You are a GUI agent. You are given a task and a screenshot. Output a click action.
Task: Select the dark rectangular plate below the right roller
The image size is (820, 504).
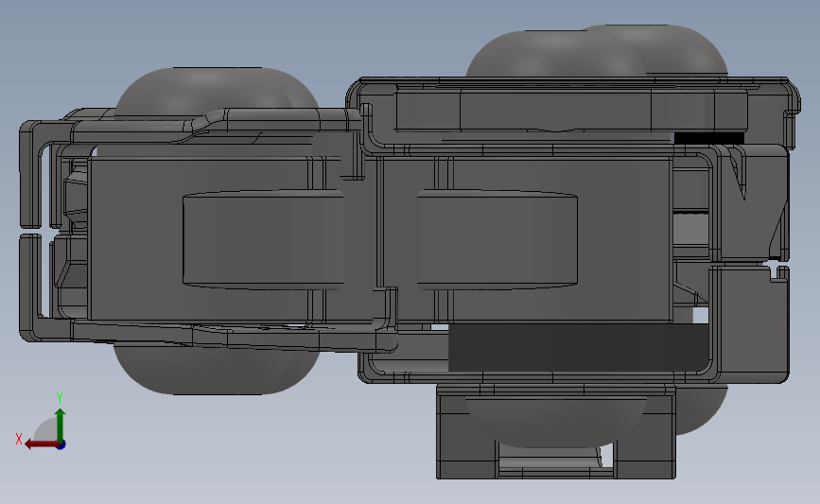pyautogui.click(x=579, y=347)
